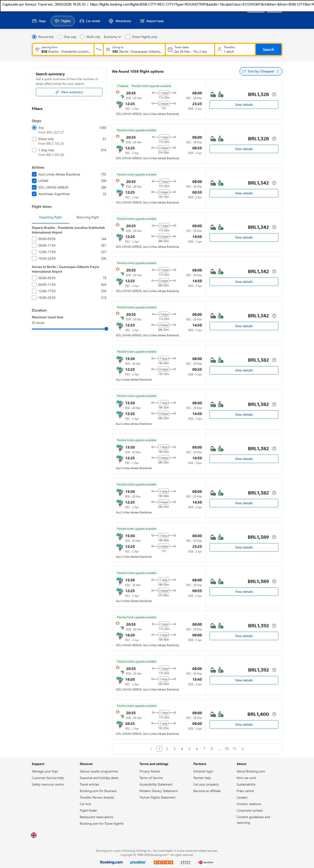Select the One way radio button
The width and height of the screenshot is (314, 868).
coord(60,37)
